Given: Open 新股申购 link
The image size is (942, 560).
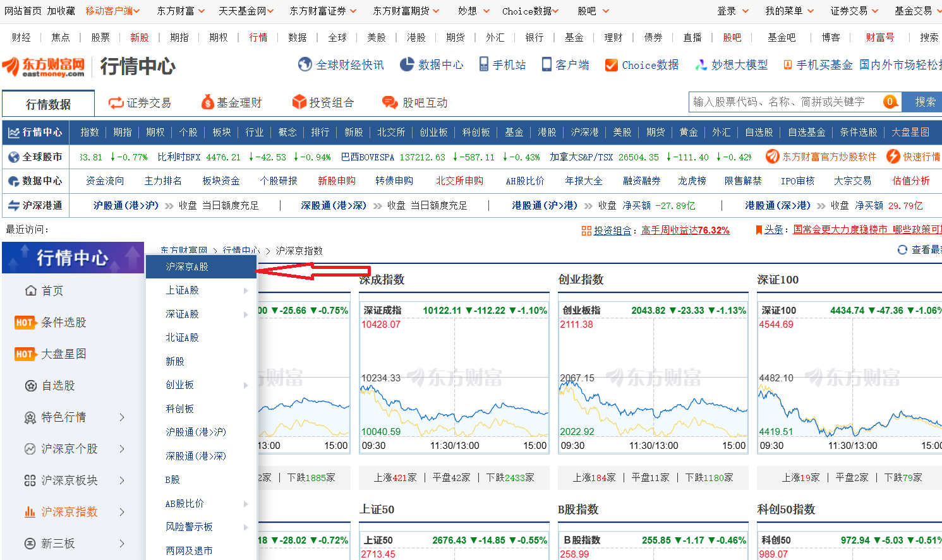Looking at the screenshot, I should tap(337, 181).
